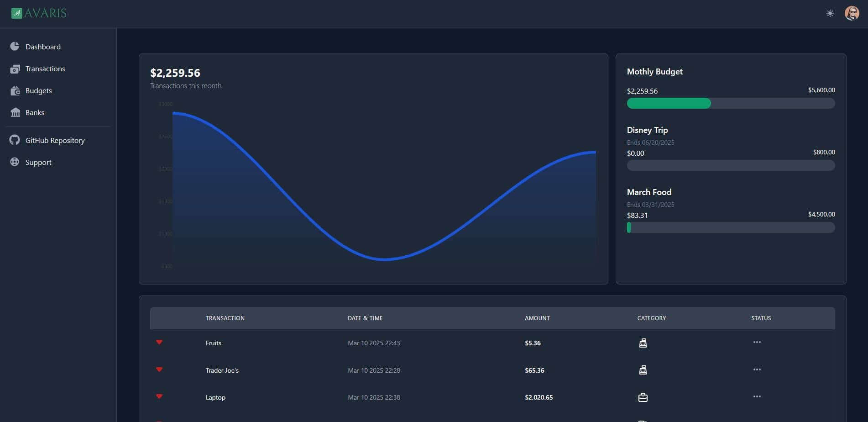Click Trader Joe's category register icon

click(x=643, y=370)
